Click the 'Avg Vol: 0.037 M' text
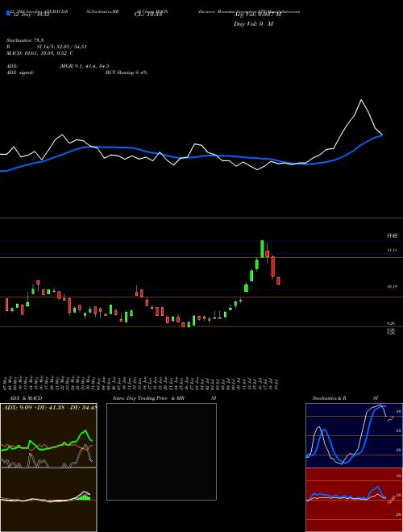Viewport: 403px width, 532px height. coord(257,15)
